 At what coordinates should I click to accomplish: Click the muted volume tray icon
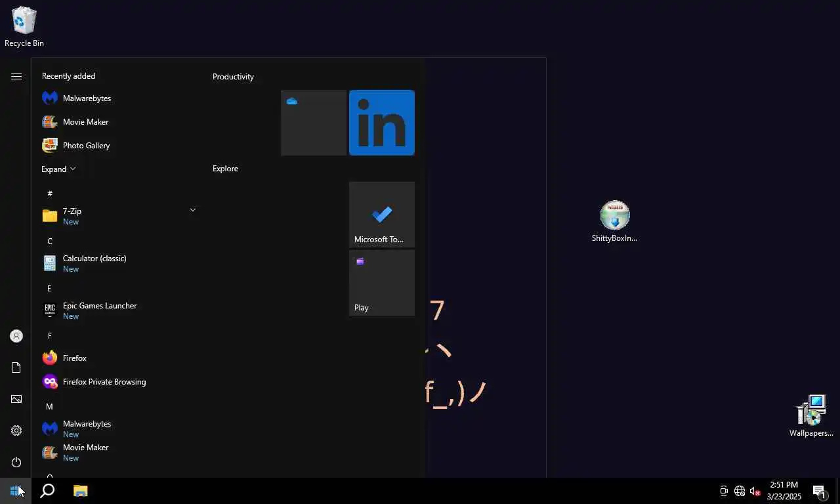(x=755, y=491)
